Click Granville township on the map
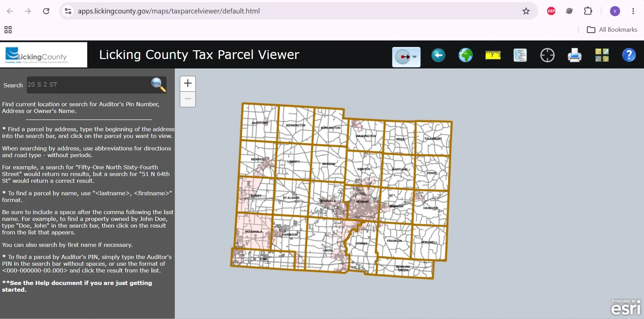The width and height of the screenshot is (644, 319). point(327,201)
